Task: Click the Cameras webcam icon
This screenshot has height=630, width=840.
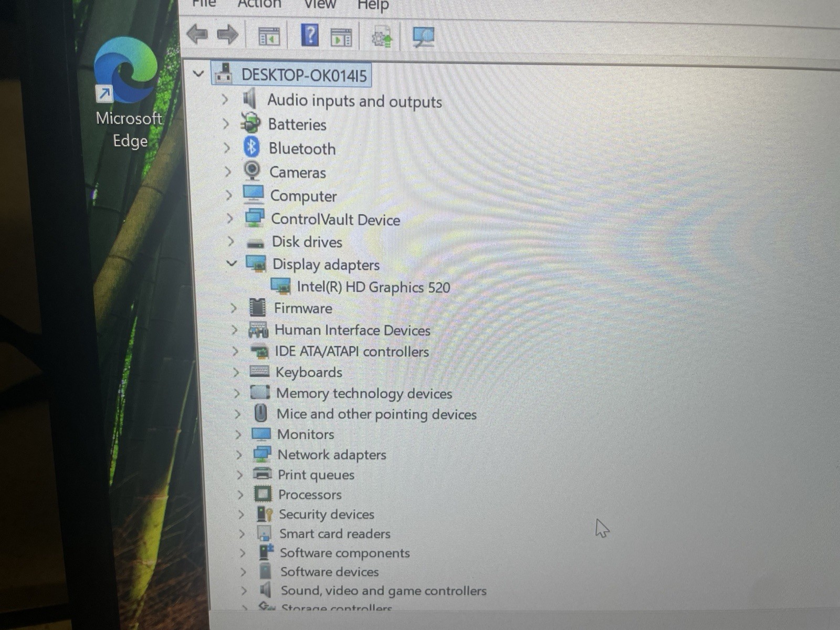Action: pos(252,171)
